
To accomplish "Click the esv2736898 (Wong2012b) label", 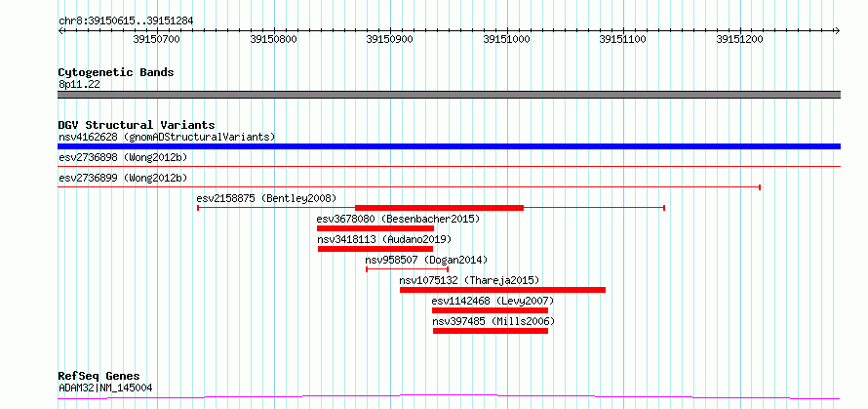I will (123, 157).
